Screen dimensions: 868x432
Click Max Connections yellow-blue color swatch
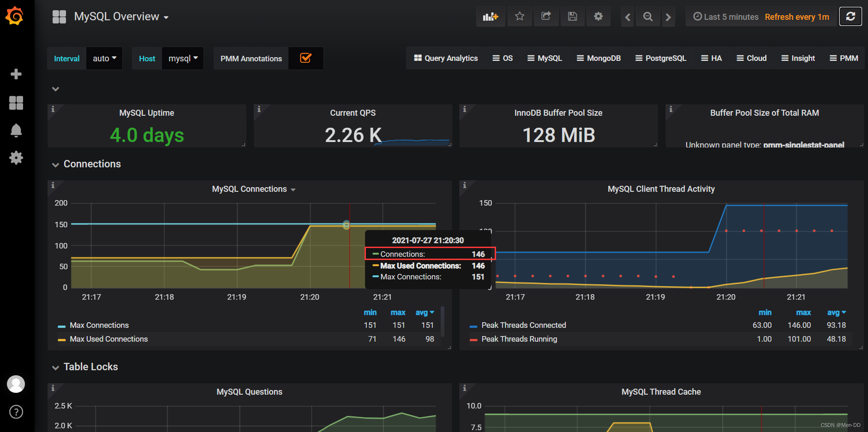pyautogui.click(x=61, y=326)
